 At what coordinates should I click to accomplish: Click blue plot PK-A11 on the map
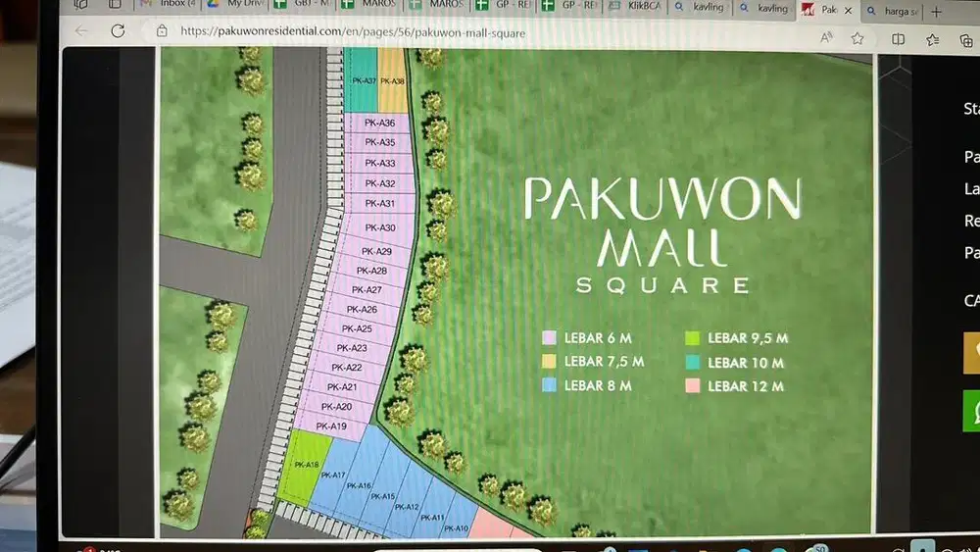(432, 518)
